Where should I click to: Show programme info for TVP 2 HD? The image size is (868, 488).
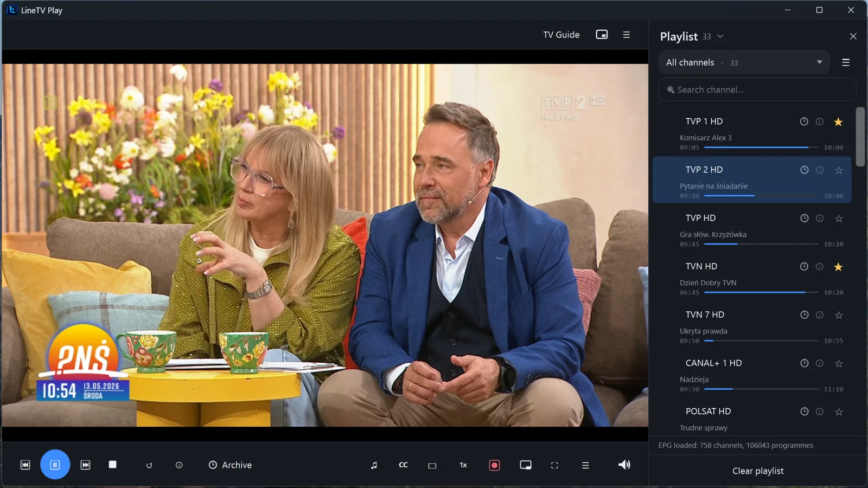pyautogui.click(x=820, y=170)
